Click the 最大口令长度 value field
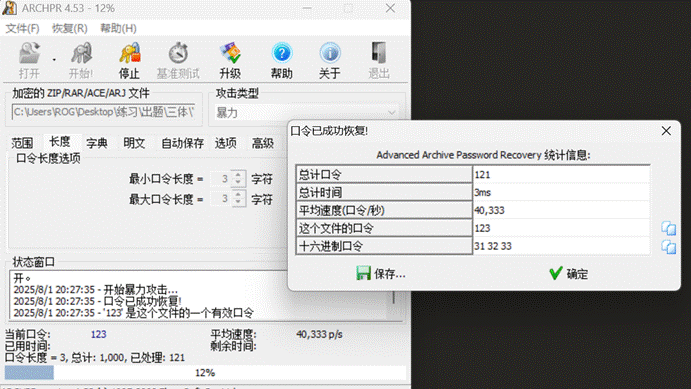The height and width of the screenshot is (389, 691). [x=221, y=199]
